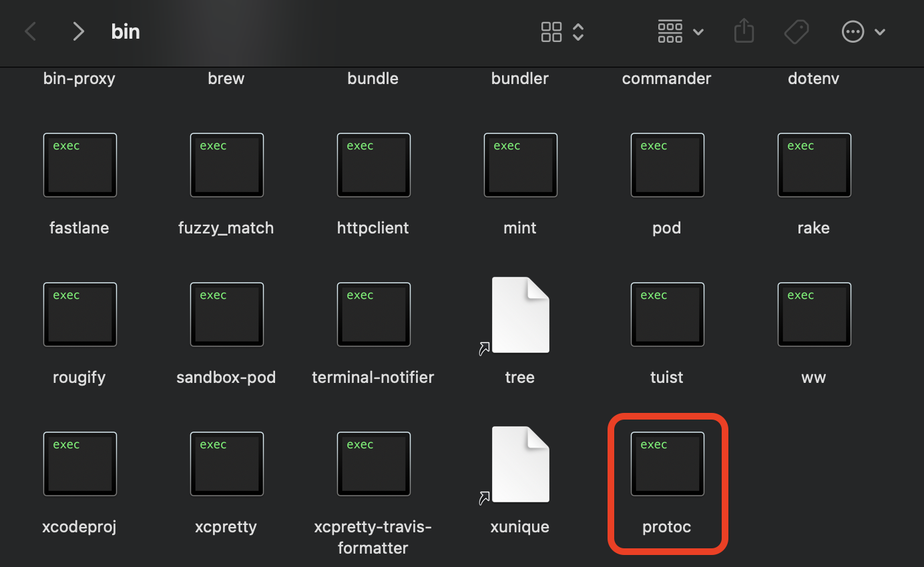Click the bundler file name
Screen dimensions: 924x567
(520, 79)
